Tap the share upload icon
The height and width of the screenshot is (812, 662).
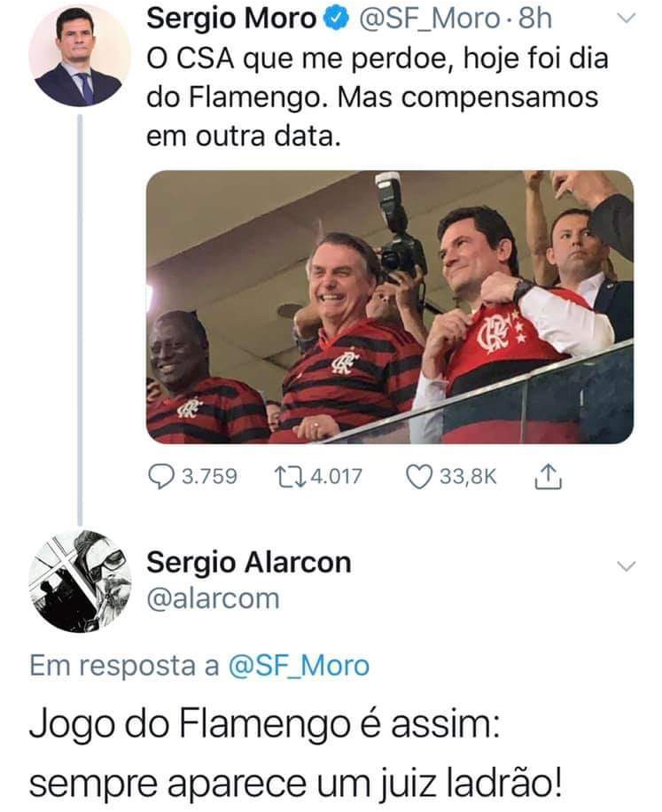548,477
